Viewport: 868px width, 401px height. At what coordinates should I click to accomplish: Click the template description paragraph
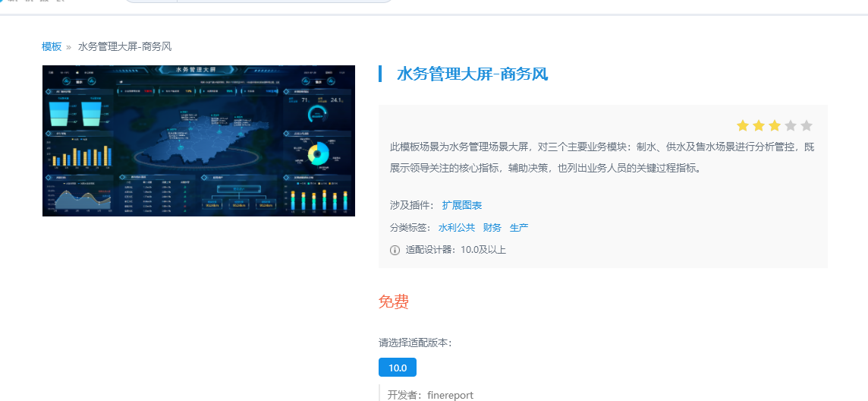pos(602,157)
